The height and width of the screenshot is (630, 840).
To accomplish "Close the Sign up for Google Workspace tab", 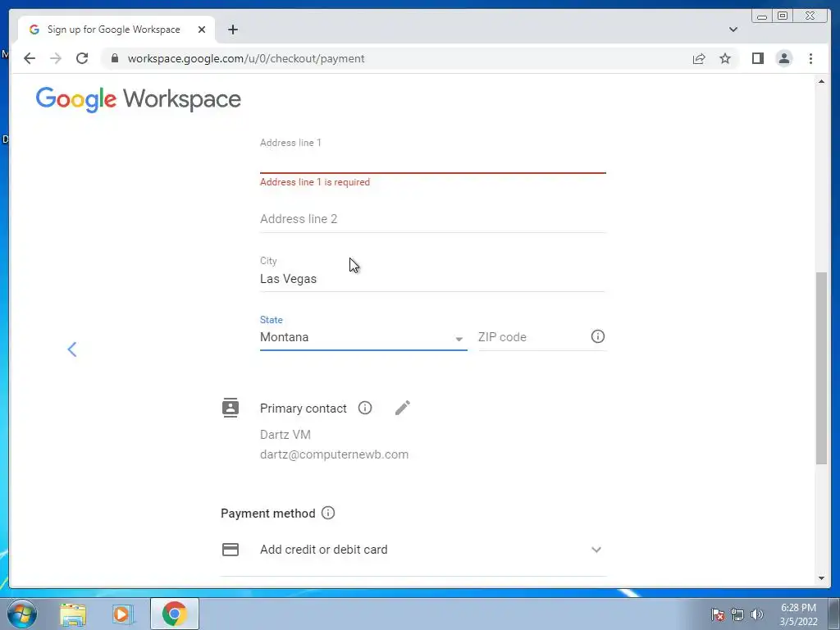I will pyautogui.click(x=202, y=30).
